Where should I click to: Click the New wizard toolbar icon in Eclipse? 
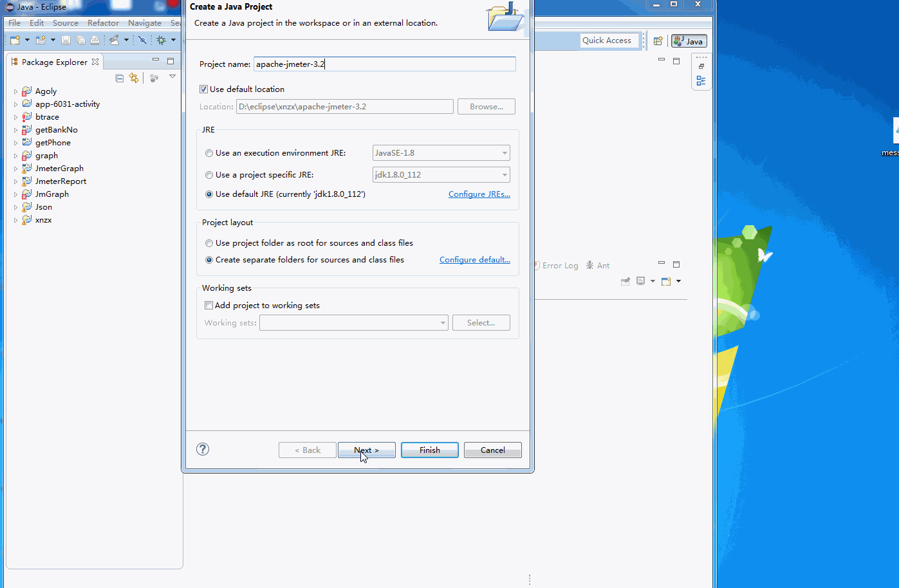(15, 40)
